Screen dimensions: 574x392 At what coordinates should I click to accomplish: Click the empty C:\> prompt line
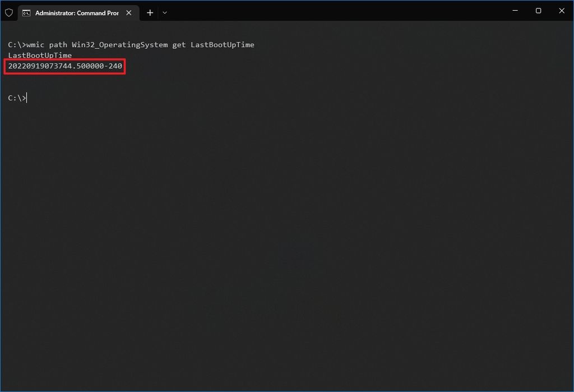[17, 98]
